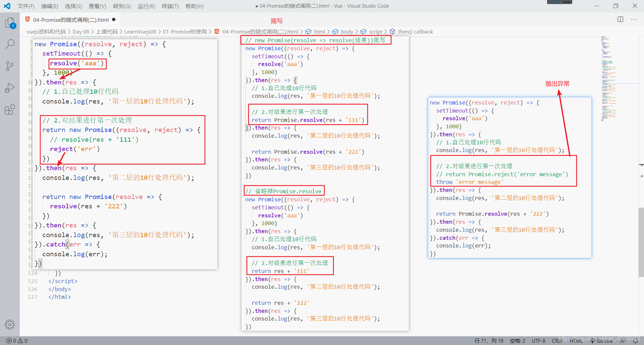The image size is (644, 345).
Task: Click breadcrumb vuejs资料和代码
Action: (x=46, y=31)
